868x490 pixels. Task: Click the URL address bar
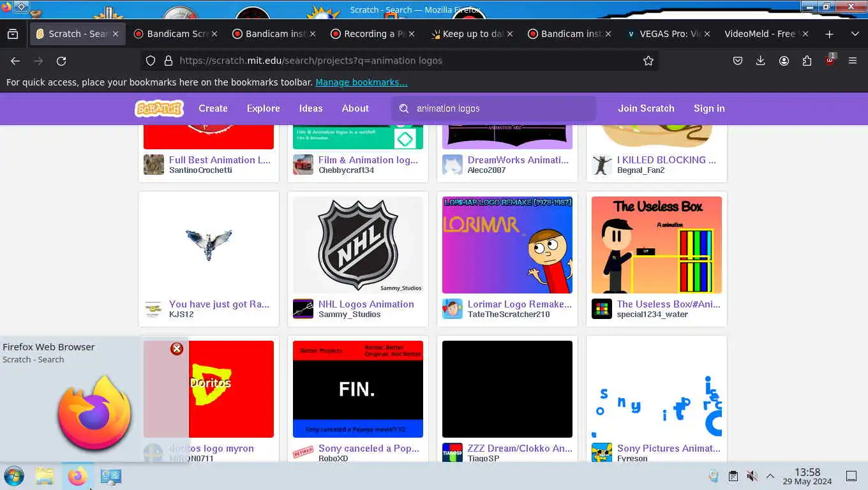tap(400, 61)
